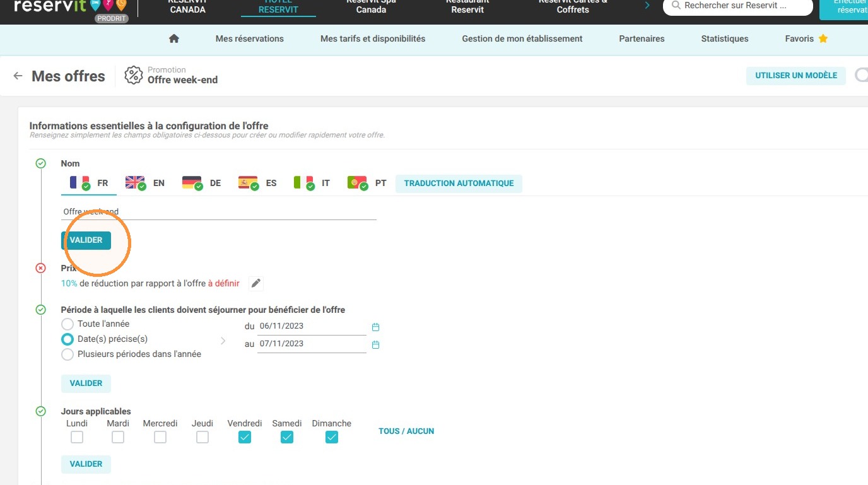This screenshot has width=868, height=485.
Task: Click TOUS / AUCUN link
Action: [x=406, y=431]
